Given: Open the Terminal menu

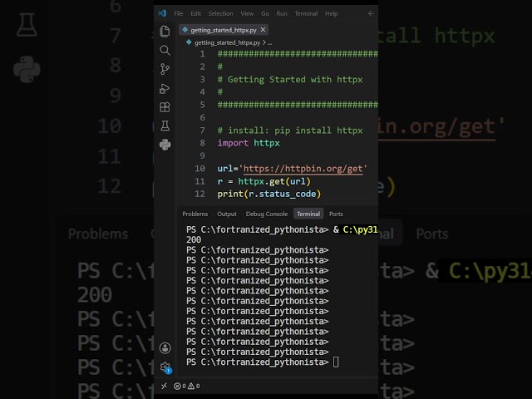Looking at the screenshot, I should click(306, 13).
